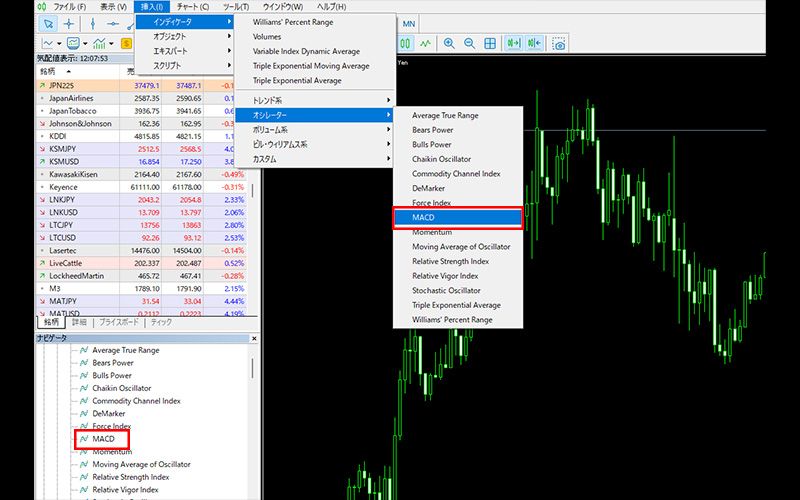The image size is (800, 500).
Task: Select the crosshair tool in toolbar
Action: 68,23
